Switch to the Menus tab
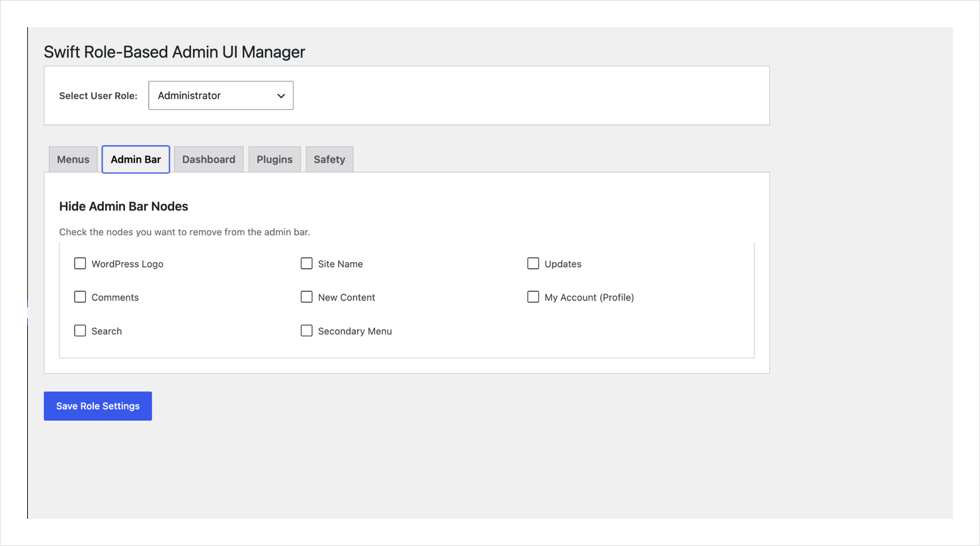Screen dimensions: 980x546 [73, 159]
